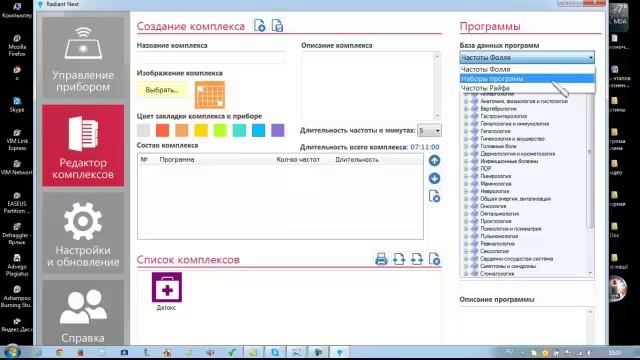Pick the blue bookmark color
The width and height of the screenshot is (640, 360).
pos(258,131)
